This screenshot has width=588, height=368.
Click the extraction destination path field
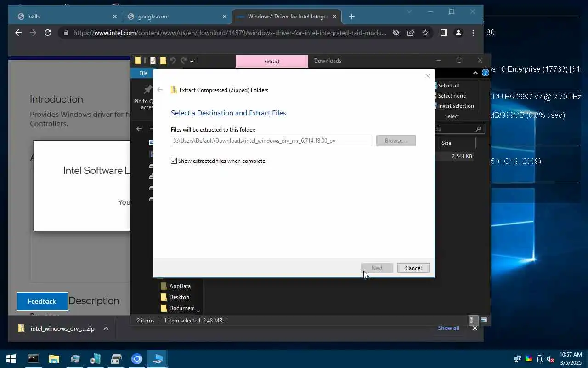pos(271,141)
